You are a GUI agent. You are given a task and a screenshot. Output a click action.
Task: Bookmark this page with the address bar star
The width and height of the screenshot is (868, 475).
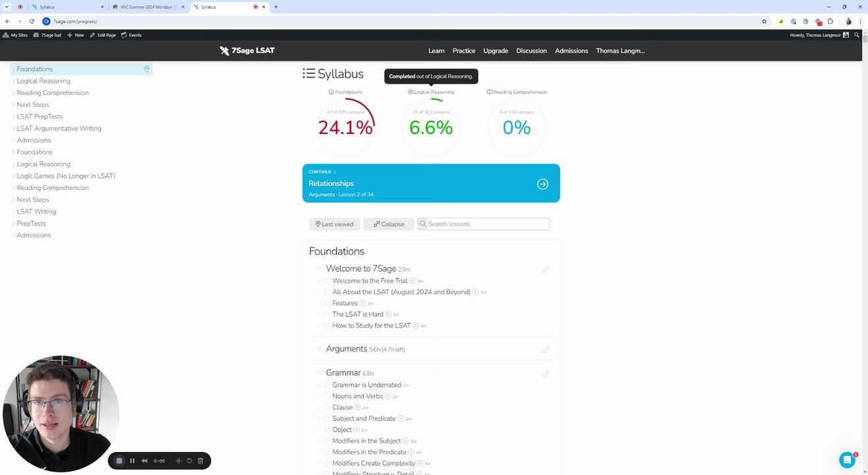click(764, 21)
